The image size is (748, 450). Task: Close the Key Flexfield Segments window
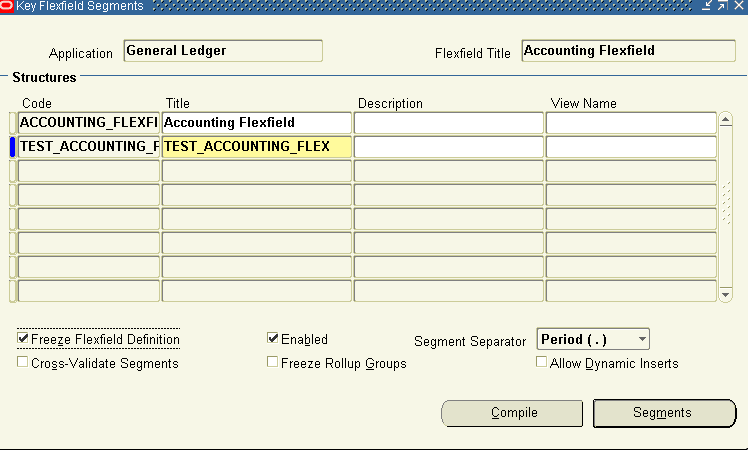pyautogui.click(x=738, y=6)
